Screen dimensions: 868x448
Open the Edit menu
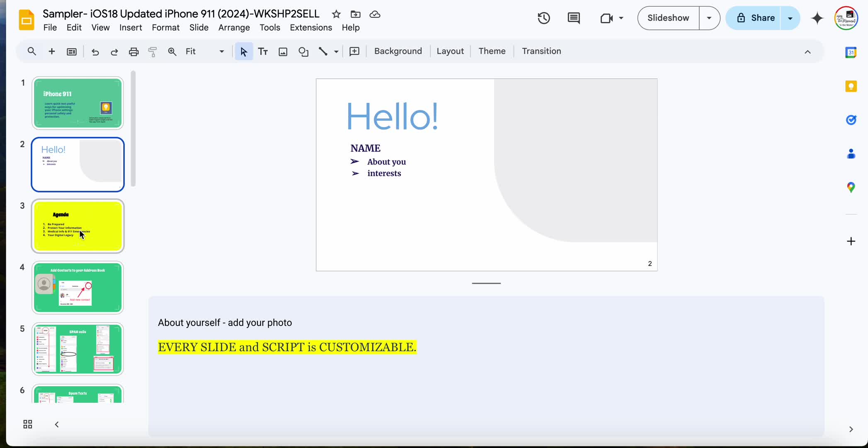pos(74,27)
